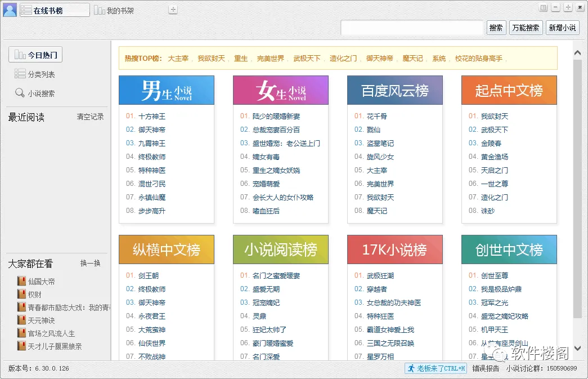The height and width of the screenshot is (379, 588).
Task: Open the 纵横中文榜 banner
Action: click(167, 249)
